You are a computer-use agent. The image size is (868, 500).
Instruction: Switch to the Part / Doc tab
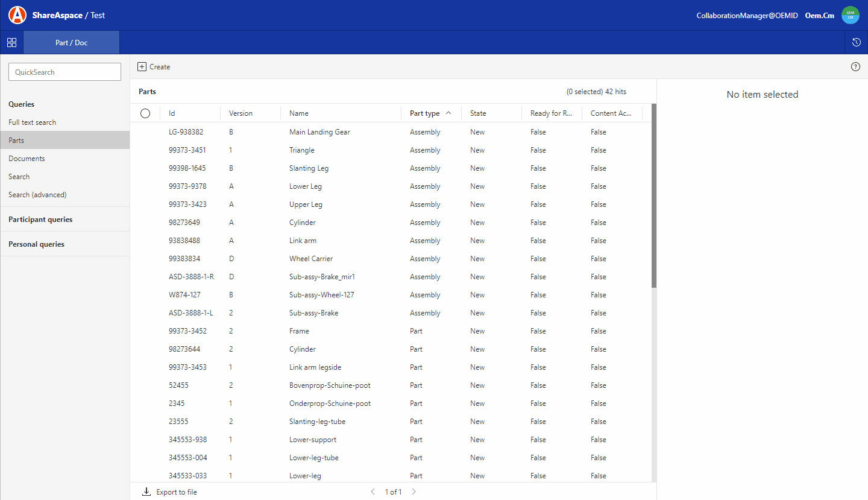[x=71, y=43]
